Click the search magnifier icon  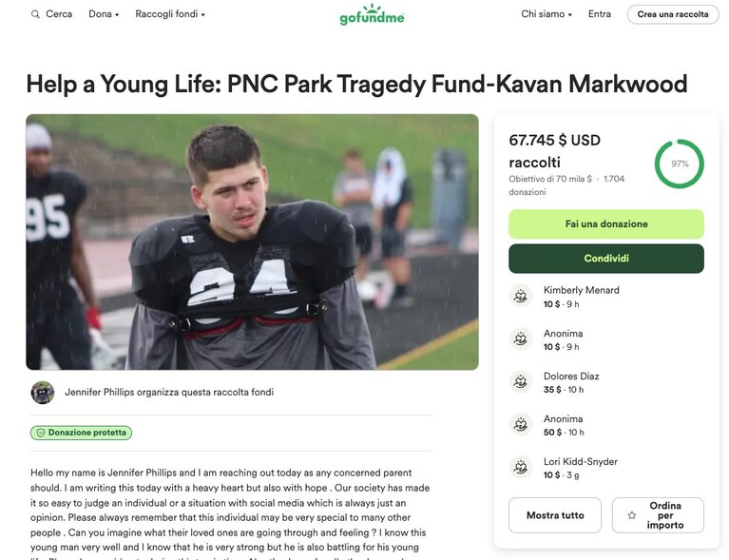point(35,14)
